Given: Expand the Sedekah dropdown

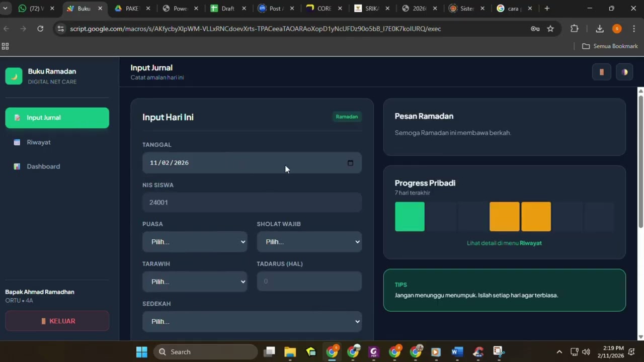Looking at the screenshot, I should [x=252, y=321].
